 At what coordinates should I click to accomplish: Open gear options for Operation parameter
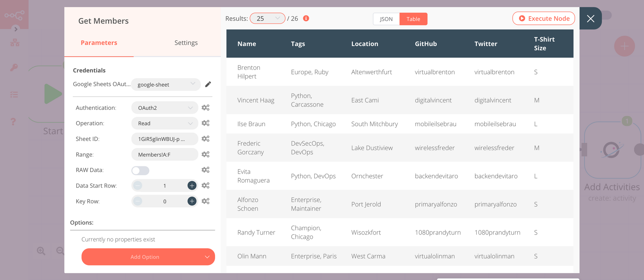pyautogui.click(x=205, y=123)
